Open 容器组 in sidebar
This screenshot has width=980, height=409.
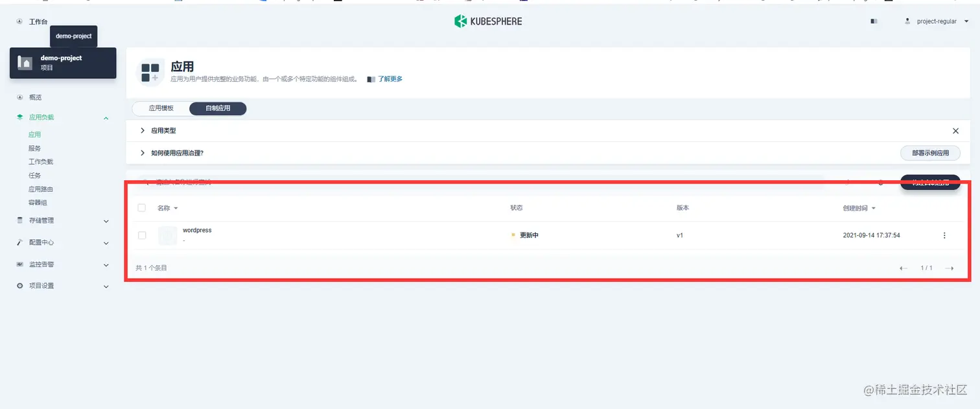point(38,203)
